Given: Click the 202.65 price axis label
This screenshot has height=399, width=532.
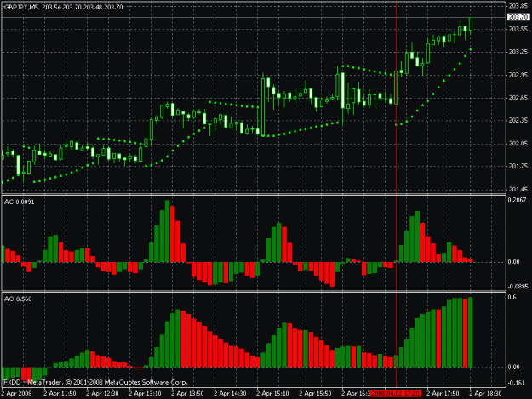Looking at the screenshot, I should (518, 98).
